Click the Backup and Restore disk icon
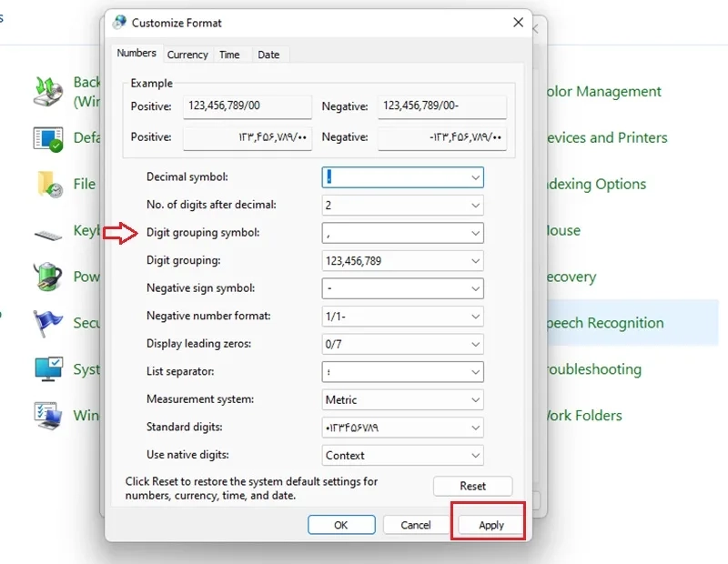The width and height of the screenshot is (728, 564). (48, 91)
